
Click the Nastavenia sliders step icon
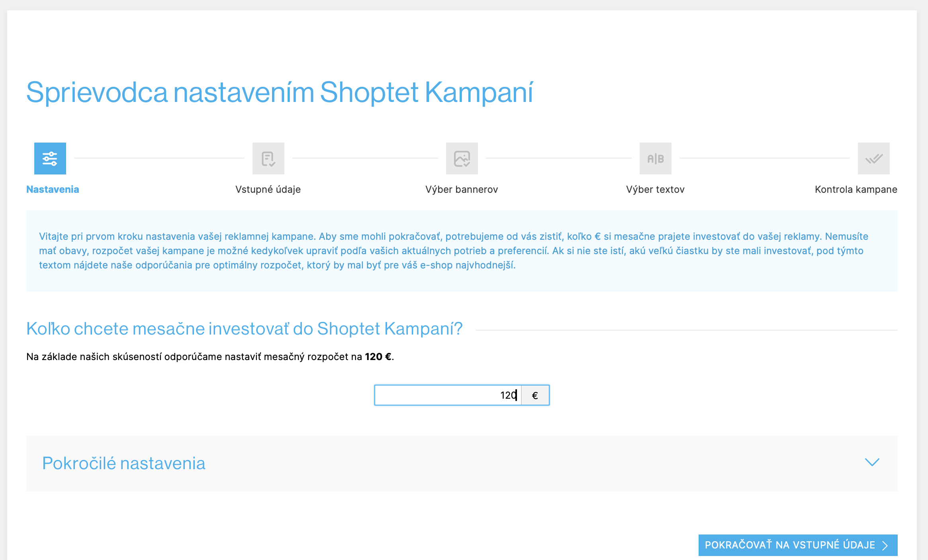[50, 159]
